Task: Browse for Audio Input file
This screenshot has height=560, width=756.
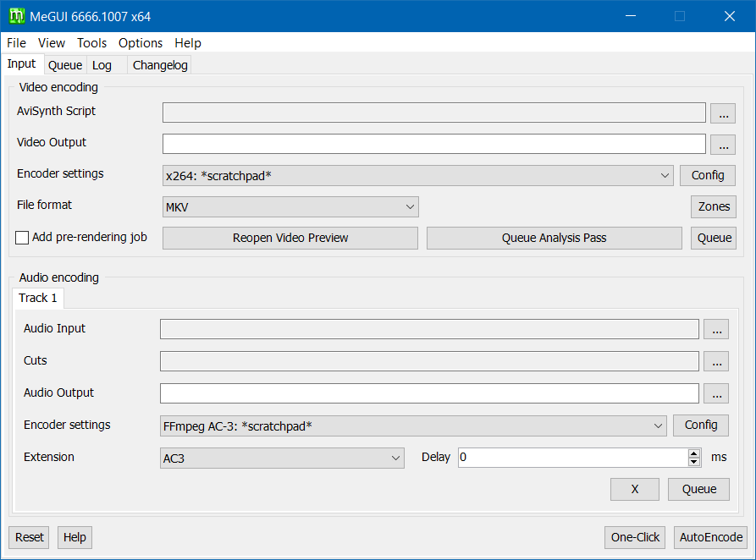Action: pos(715,330)
